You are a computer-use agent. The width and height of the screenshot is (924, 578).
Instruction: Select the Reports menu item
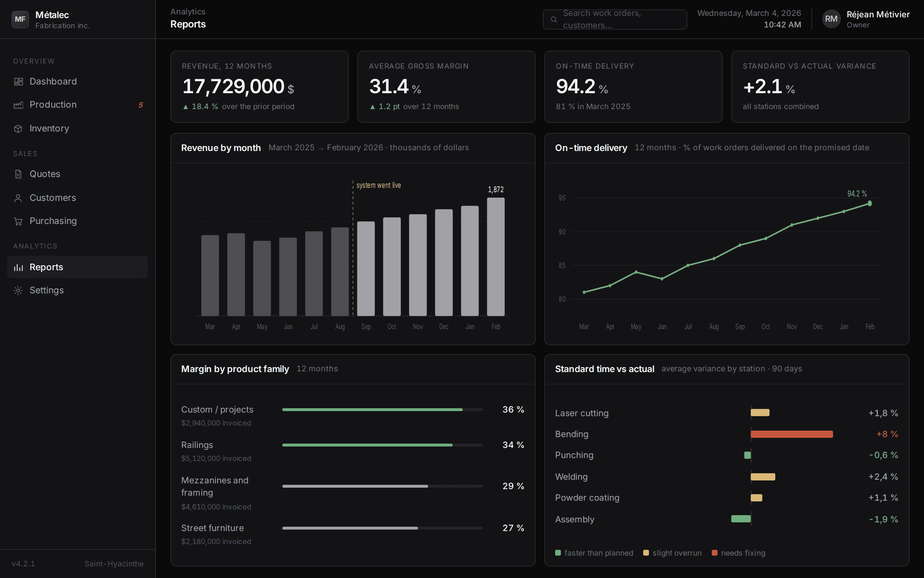[78, 267]
